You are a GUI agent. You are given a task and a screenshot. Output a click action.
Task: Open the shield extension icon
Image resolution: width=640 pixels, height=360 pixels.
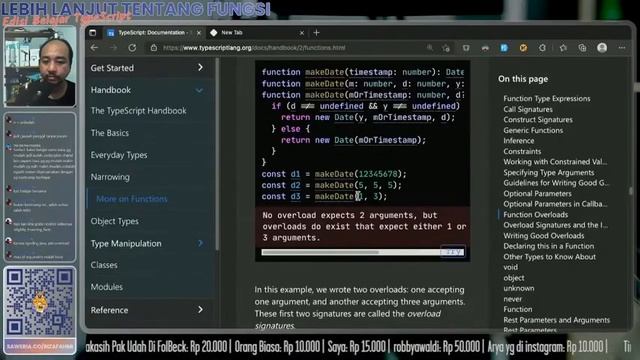[x=466, y=48]
